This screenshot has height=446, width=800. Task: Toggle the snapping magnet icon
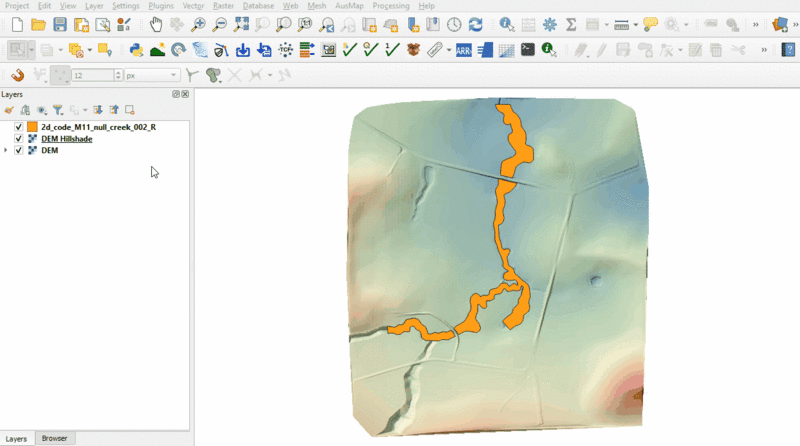point(16,74)
